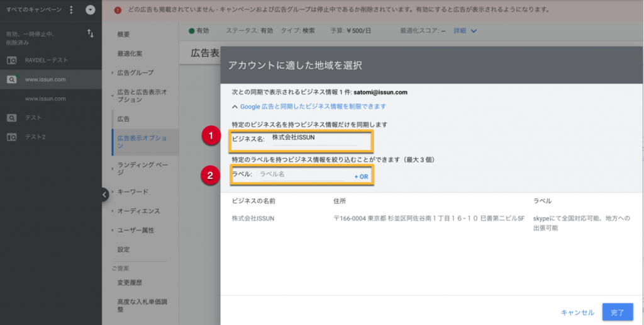Select the テスト2 campaign in sidebar

pyautogui.click(x=35, y=137)
